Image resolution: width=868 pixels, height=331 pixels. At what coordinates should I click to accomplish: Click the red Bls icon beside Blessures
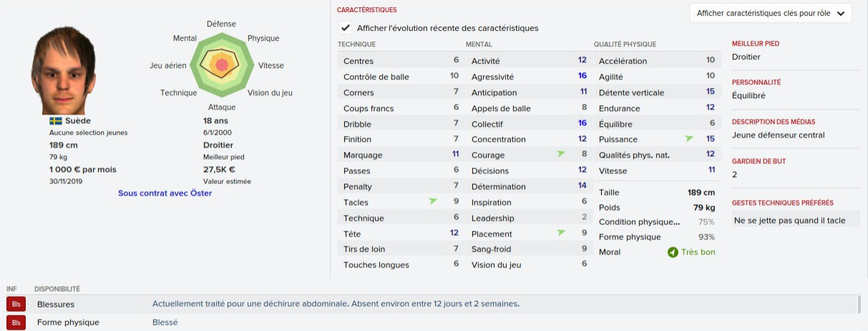pyautogui.click(x=16, y=304)
